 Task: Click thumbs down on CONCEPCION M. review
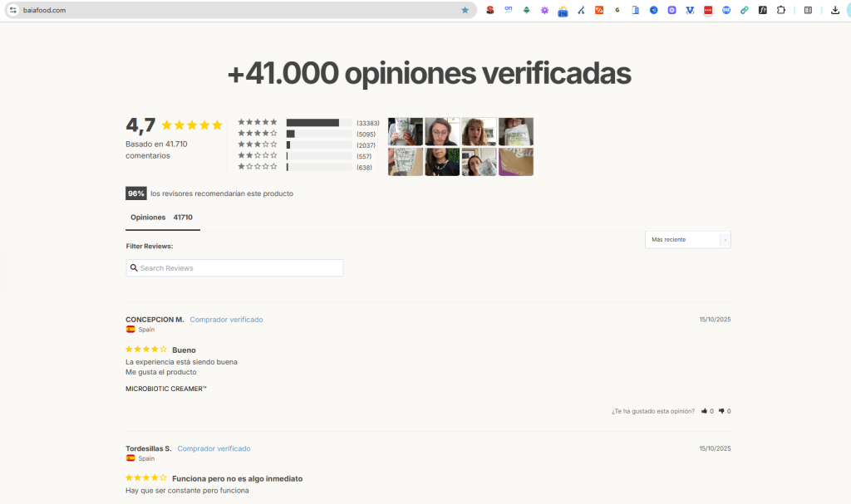[x=721, y=411]
